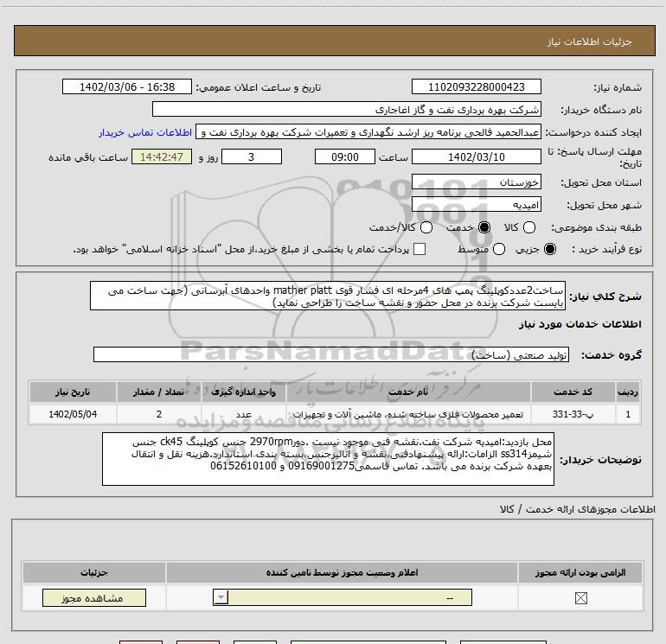Screen dimensions: 666x644
Task: Toggle the mandatory license checkbox
Action: click(580, 598)
